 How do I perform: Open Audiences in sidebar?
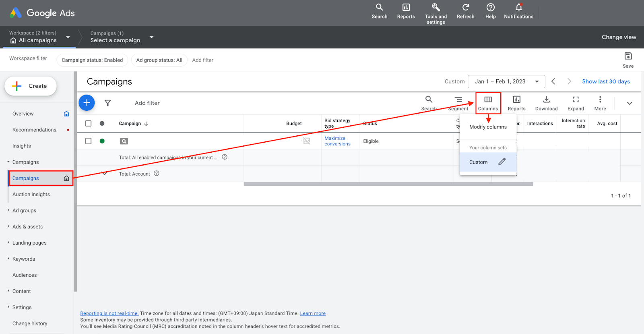(25, 275)
